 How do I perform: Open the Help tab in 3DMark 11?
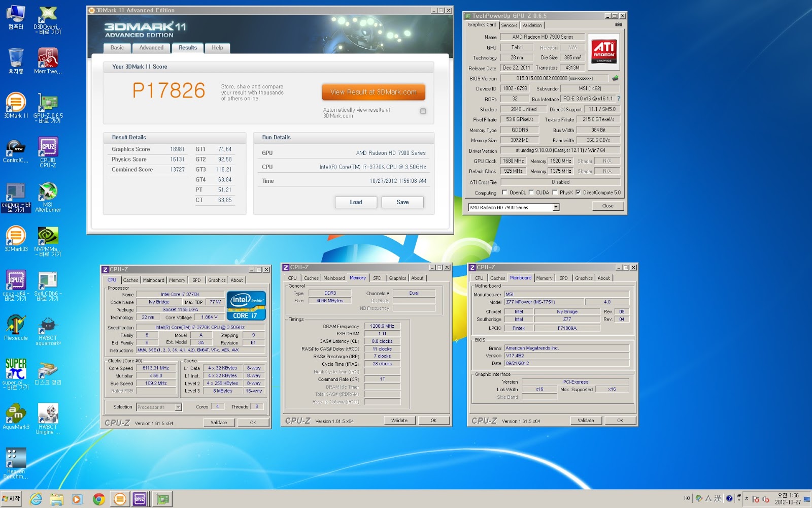[217, 48]
